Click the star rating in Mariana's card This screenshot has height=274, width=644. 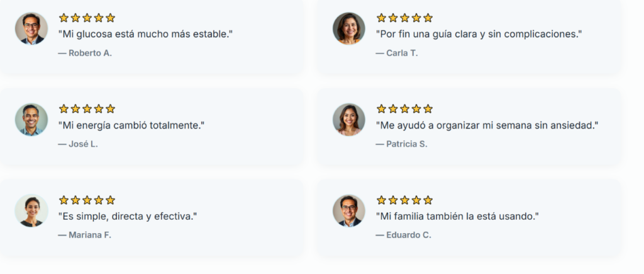87,200
